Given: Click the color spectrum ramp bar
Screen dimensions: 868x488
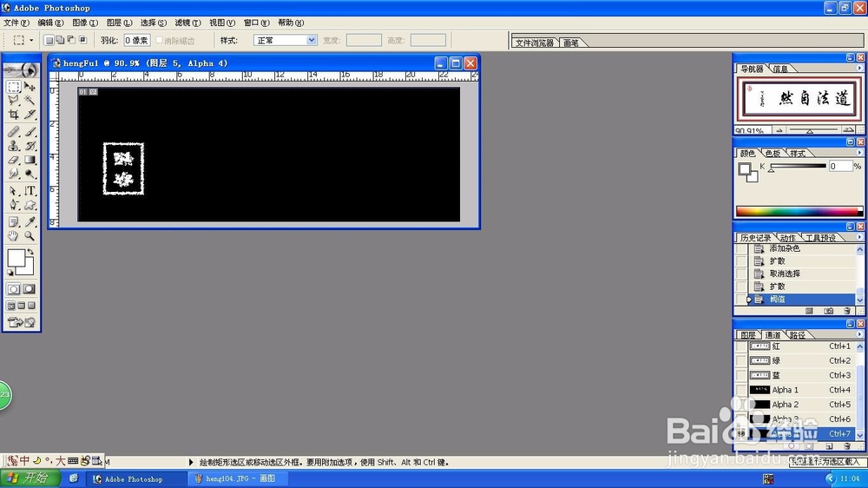Looking at the screenshot, I should 799,212.
